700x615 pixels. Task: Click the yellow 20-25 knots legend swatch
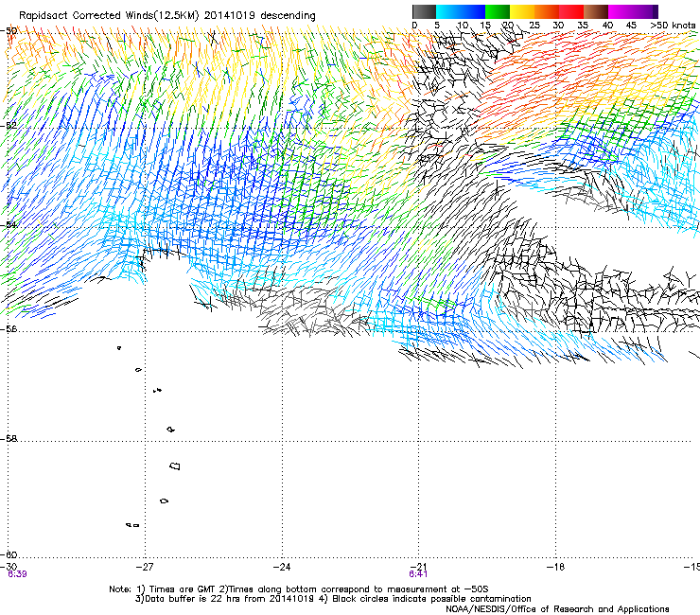(x=522, y=11)
